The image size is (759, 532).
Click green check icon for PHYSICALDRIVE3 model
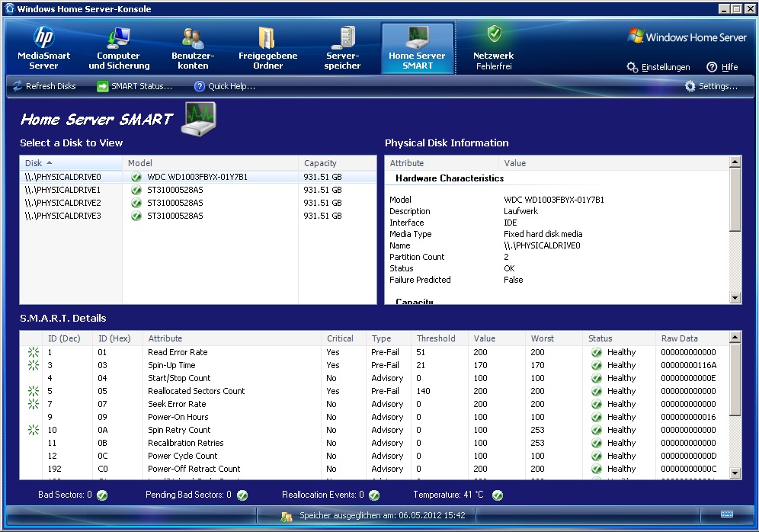coord(136,216)
